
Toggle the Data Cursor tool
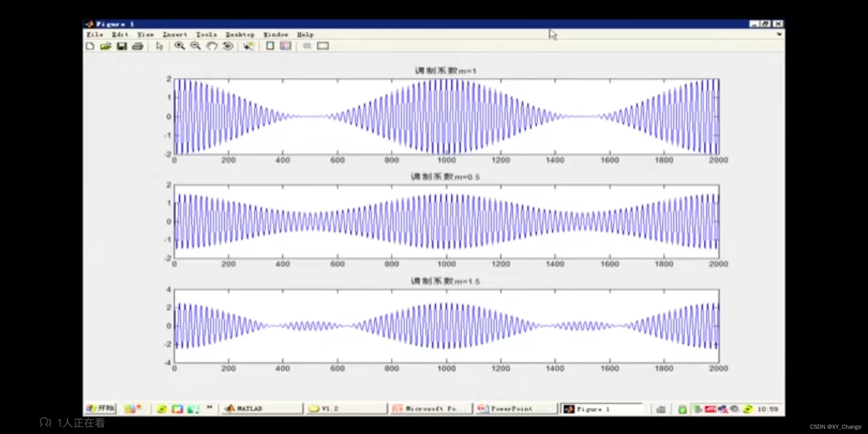click(x=248, y=46)
